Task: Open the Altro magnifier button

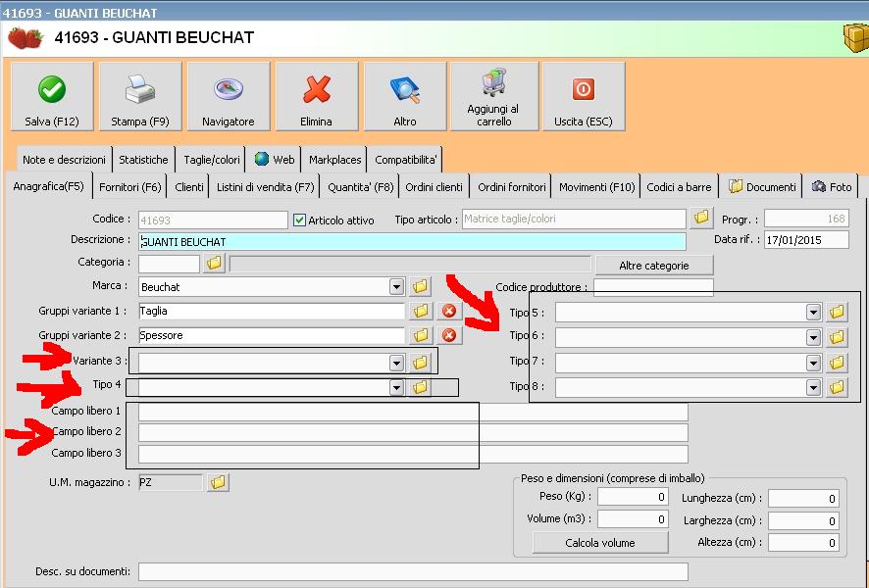Action: pyautogui.click(x=405, y=97)
